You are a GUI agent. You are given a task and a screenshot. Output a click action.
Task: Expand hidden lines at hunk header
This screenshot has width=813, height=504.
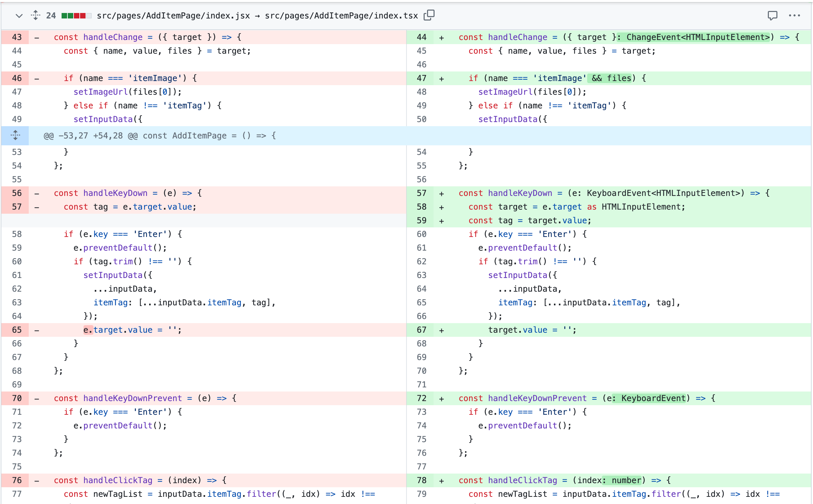pyautogui.click(x=15, y=135)
